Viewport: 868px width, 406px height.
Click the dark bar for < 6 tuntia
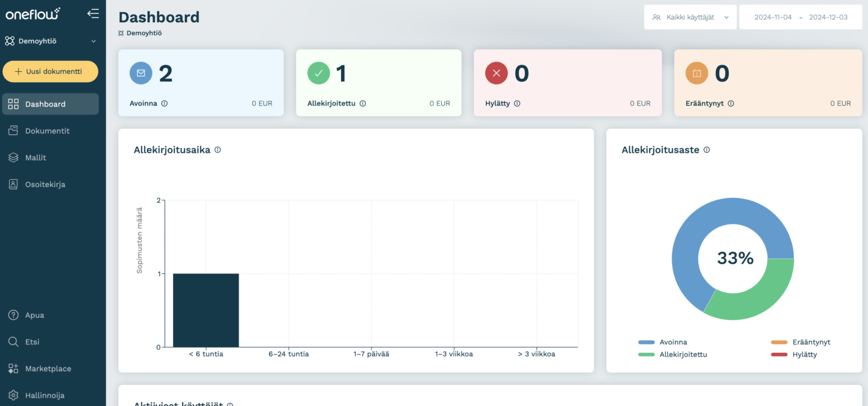point(206,310)
